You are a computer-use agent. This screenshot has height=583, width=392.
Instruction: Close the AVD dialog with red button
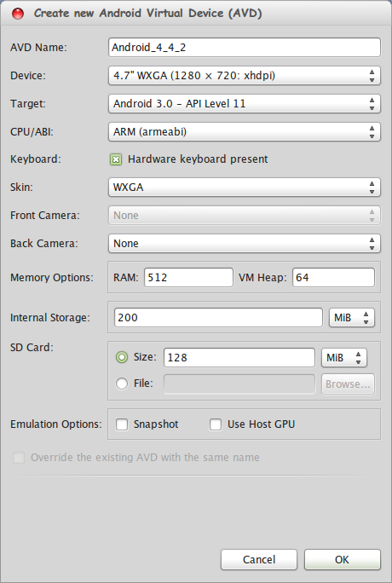point(18,14)
